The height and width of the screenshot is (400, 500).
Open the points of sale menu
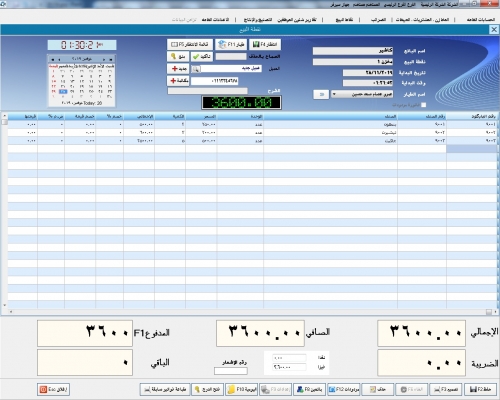tap(344, 20)
